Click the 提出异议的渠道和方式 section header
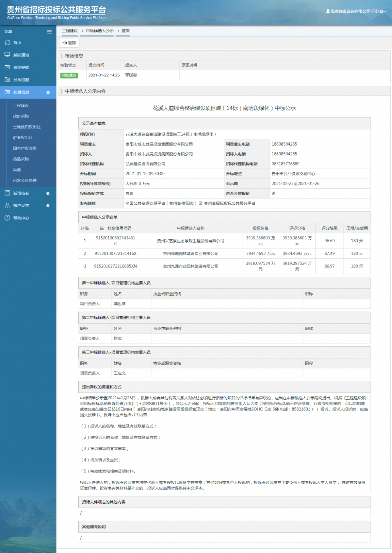The image size is (392, 553). pos(224,387)
